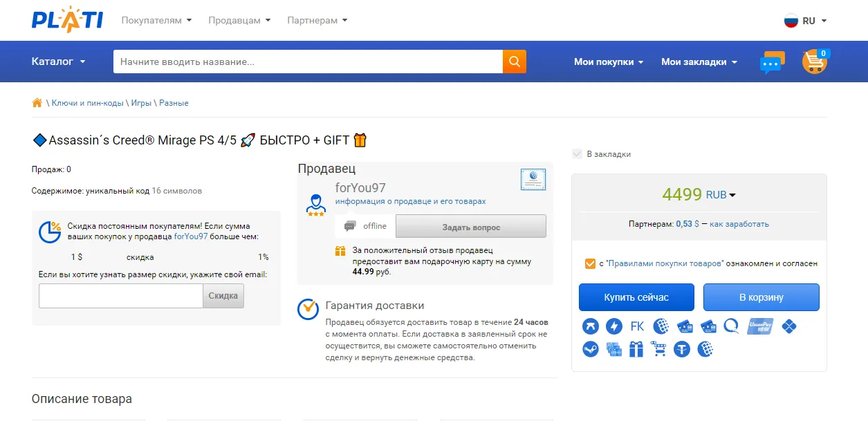Viewport: 868px width, 421px height.
Task: Click the gift card bonus icon
Action: click(x=340, y=251)
